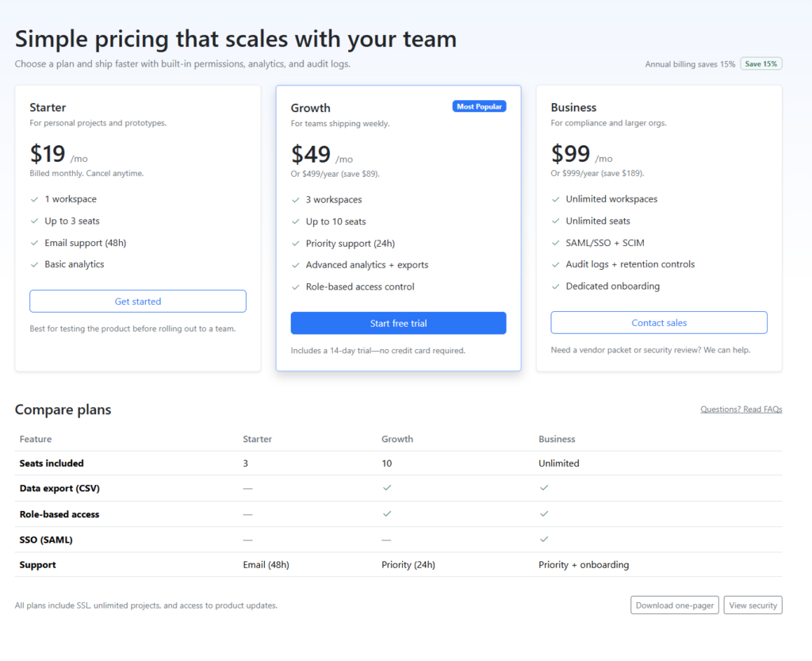The width and height of the screenshot is (812, 661).
Task: Select the "Business" plan card heading
Action: tap(573, 107)
